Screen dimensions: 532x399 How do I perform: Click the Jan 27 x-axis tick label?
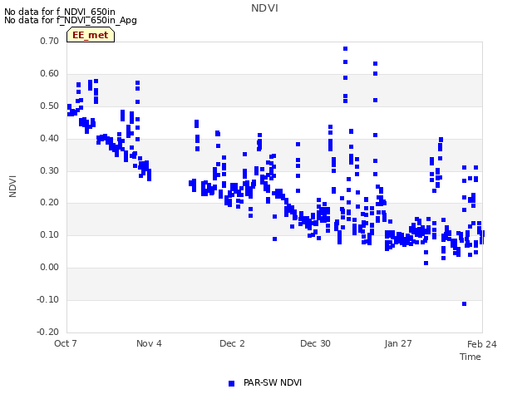398,343
